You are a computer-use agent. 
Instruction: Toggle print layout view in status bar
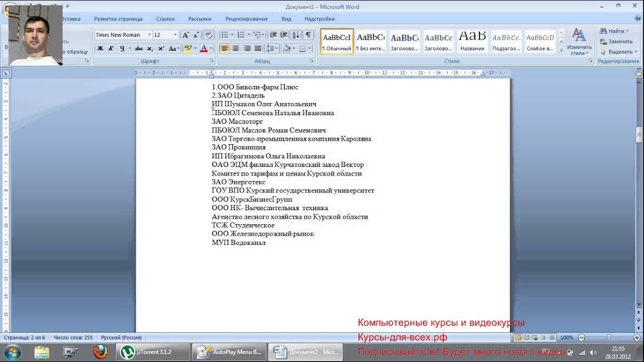click(x=517, y=338)
